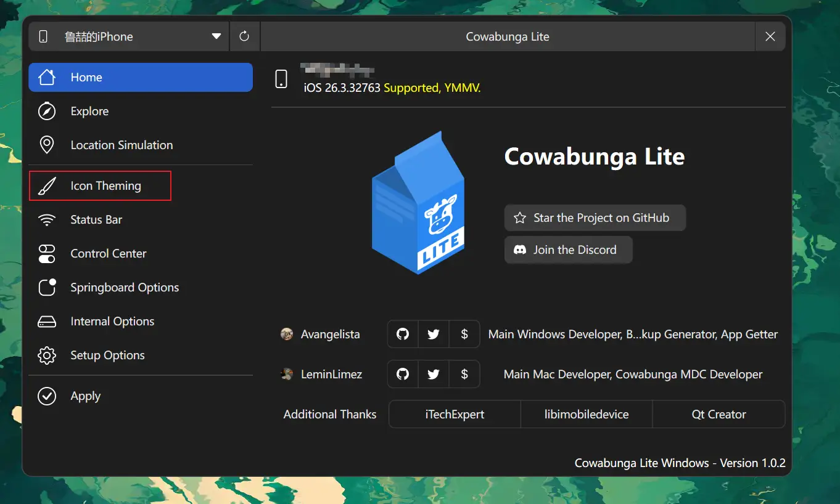Open LeminLimez's Twitter icon
840x504 pixels.
coord(434,375)
